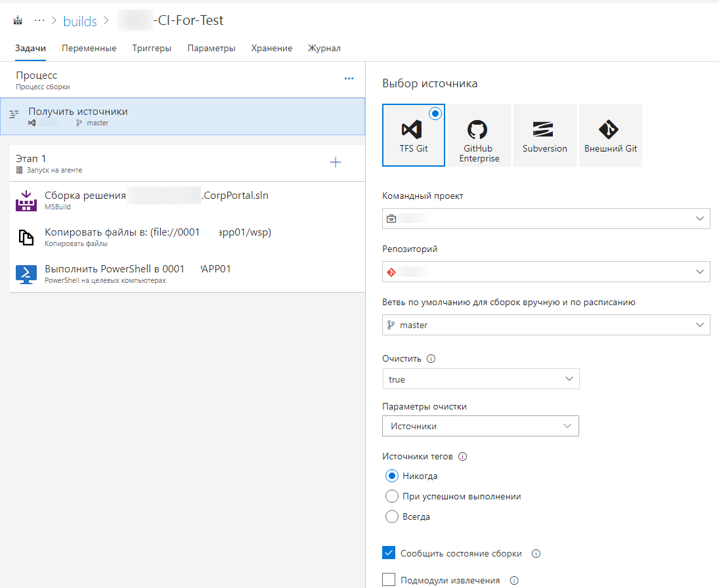Uncheck Сообщить состояние сборки checkbox

point(389,553)
